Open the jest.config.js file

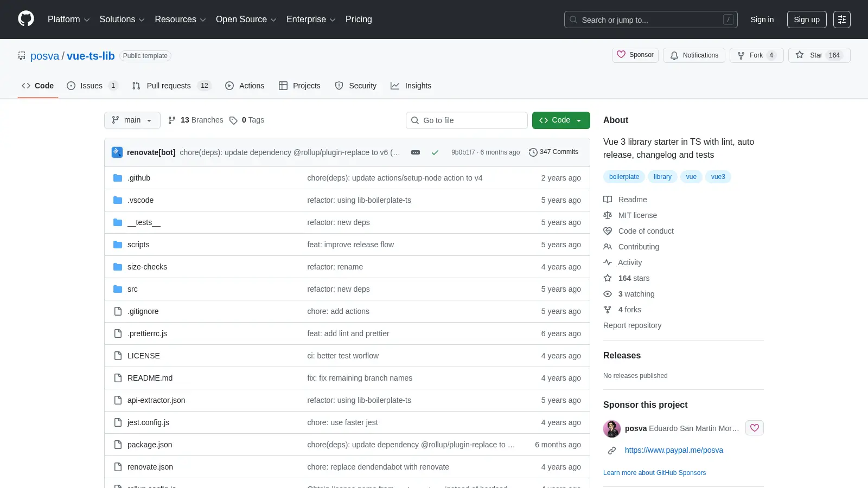click(x=148, y=422)
